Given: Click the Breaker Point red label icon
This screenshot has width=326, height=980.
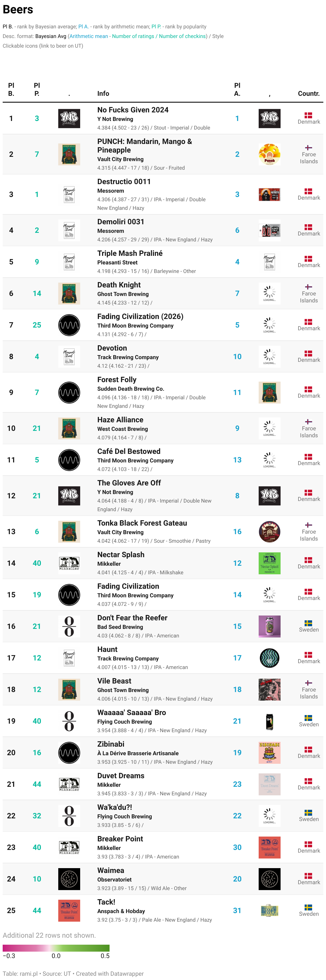Looking at the screenshot, I should coord(269,847).
